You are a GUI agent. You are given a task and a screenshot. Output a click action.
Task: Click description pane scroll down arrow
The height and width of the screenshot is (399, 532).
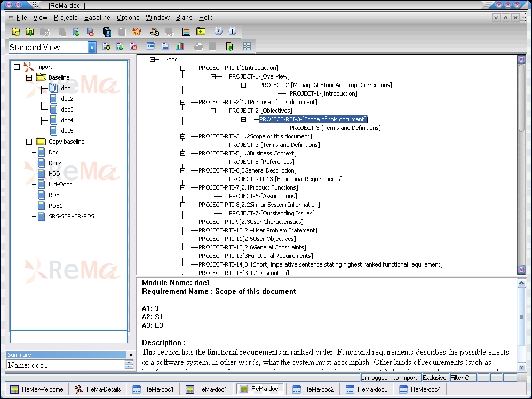[521, 366]
